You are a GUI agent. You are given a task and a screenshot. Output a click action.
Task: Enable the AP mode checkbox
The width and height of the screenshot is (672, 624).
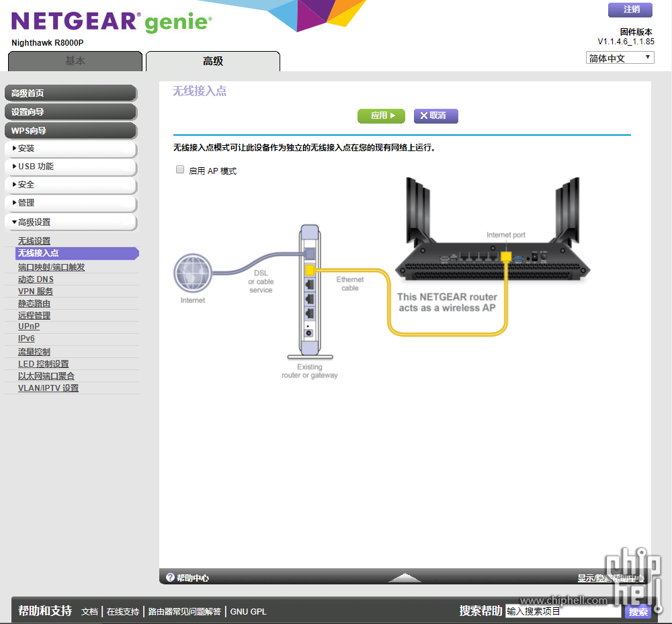click(180, 169)
